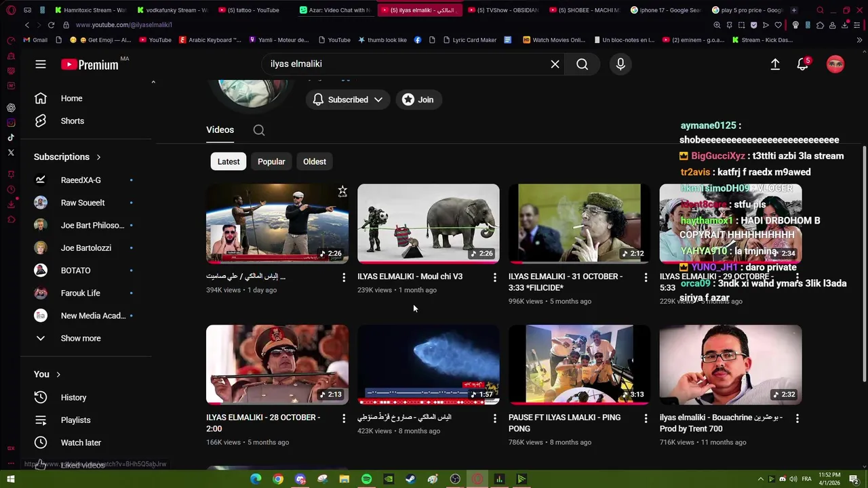Open options menu for 31 OCTOBER video
This screenshot has height=488, width=868.
coord(646,277)
